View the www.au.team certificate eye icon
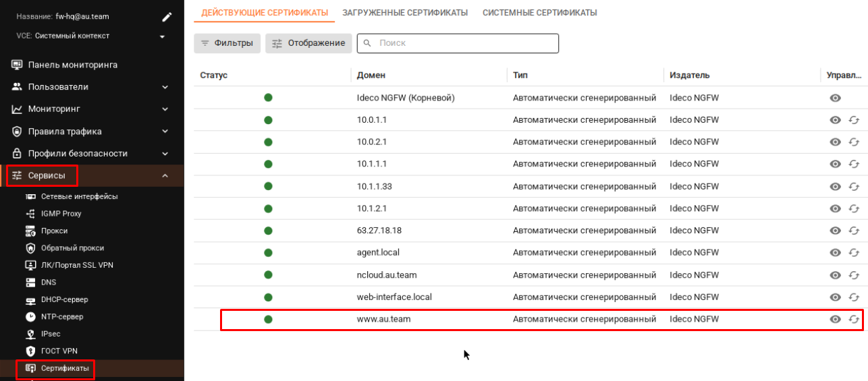The width and height of the screenshot is (868, 381). tap(835, 320)
